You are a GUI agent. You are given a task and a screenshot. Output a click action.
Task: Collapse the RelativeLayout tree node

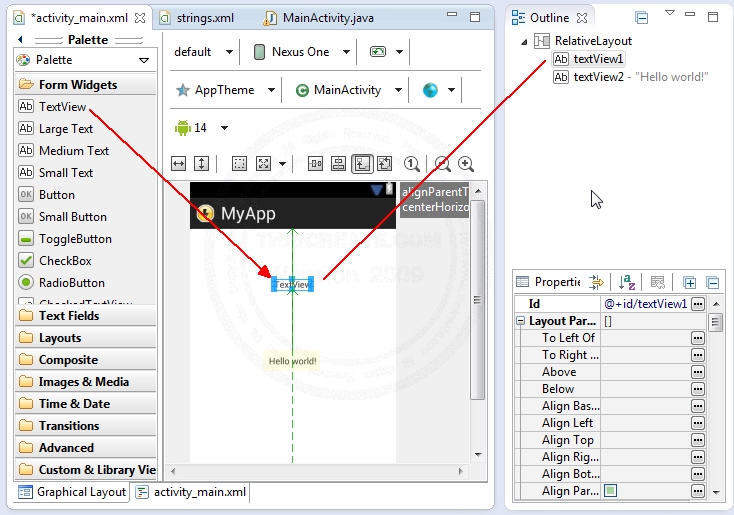click(524, 42)
